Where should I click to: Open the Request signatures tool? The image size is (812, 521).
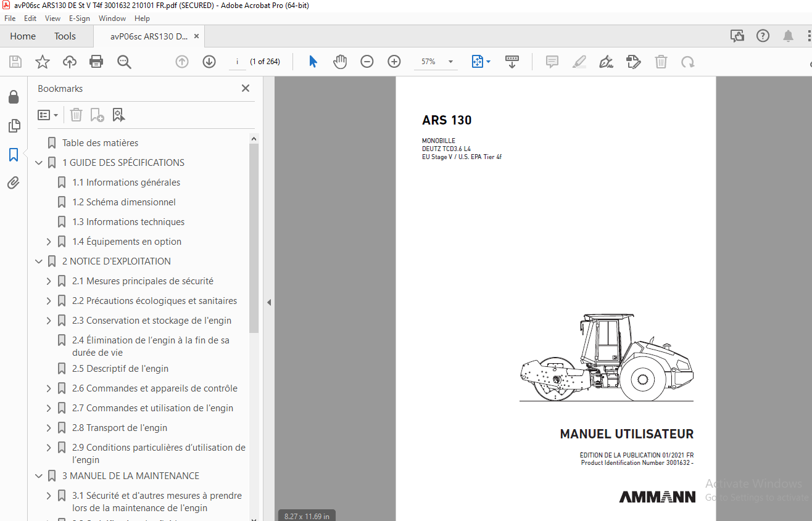633,62
